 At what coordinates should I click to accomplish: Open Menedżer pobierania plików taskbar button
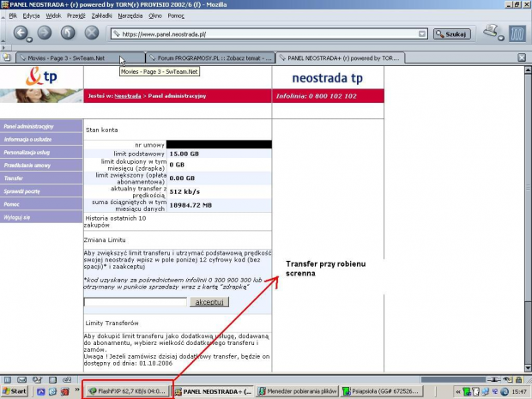click(x=297, y=391)
